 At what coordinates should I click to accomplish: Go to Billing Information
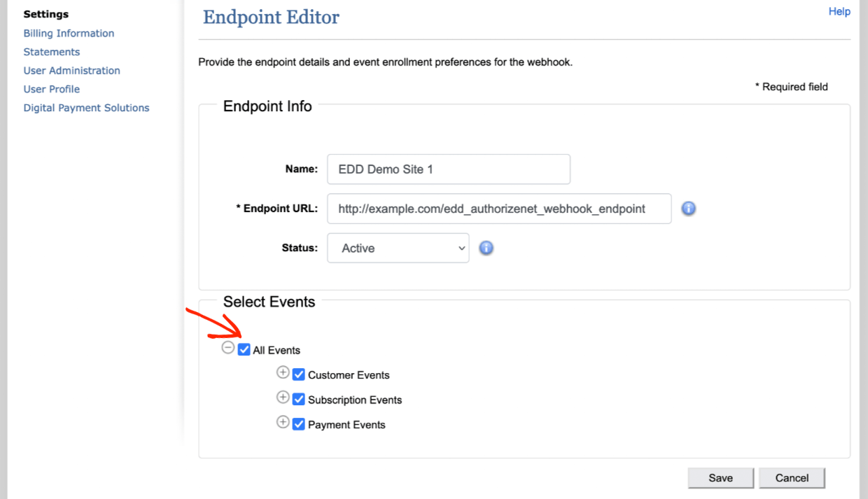tap(69, 33)
